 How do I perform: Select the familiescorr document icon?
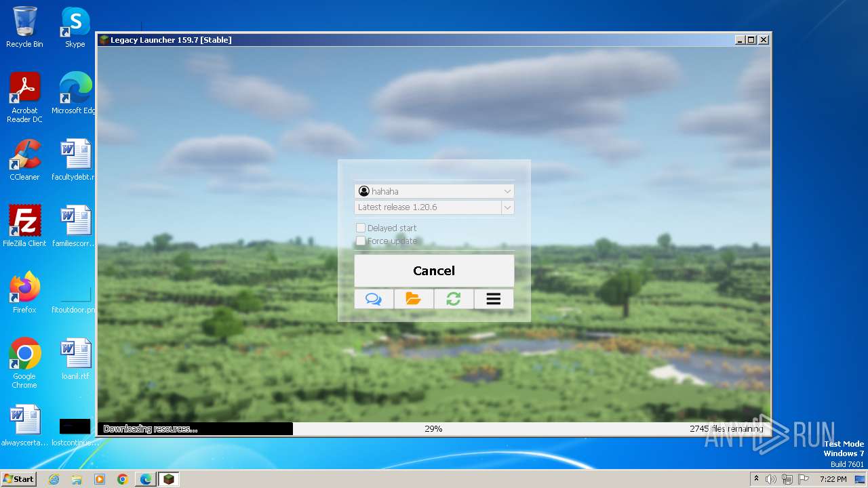point(75,226)
